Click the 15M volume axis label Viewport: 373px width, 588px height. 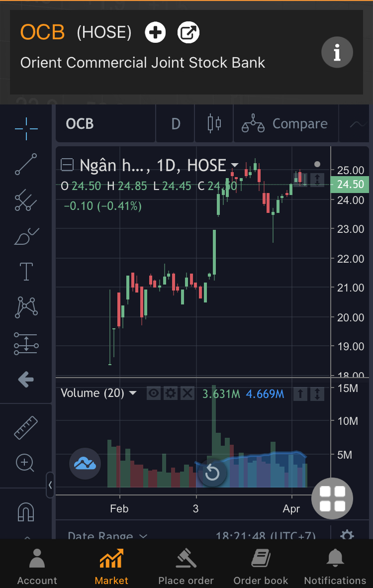coord(348,388)
